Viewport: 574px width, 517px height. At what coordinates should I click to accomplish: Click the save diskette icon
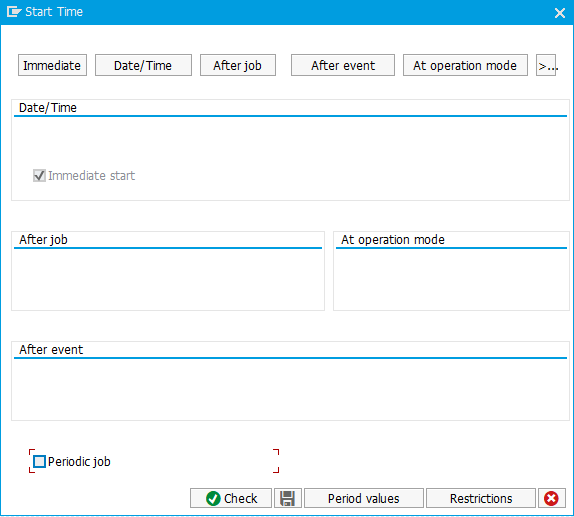[x=288, y=498]
